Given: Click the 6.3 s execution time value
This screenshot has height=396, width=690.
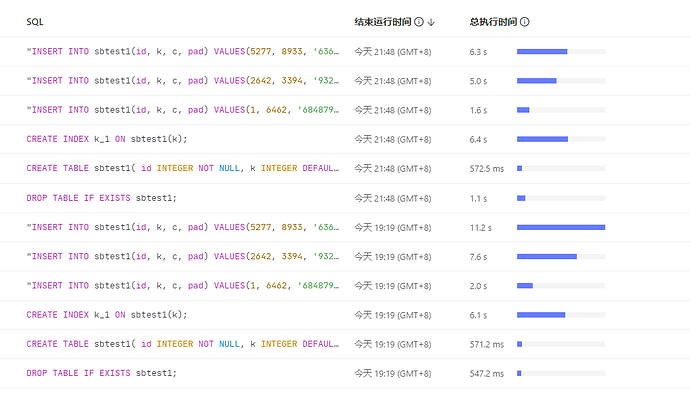Looking at the screenshot, I should coord(478,52).
